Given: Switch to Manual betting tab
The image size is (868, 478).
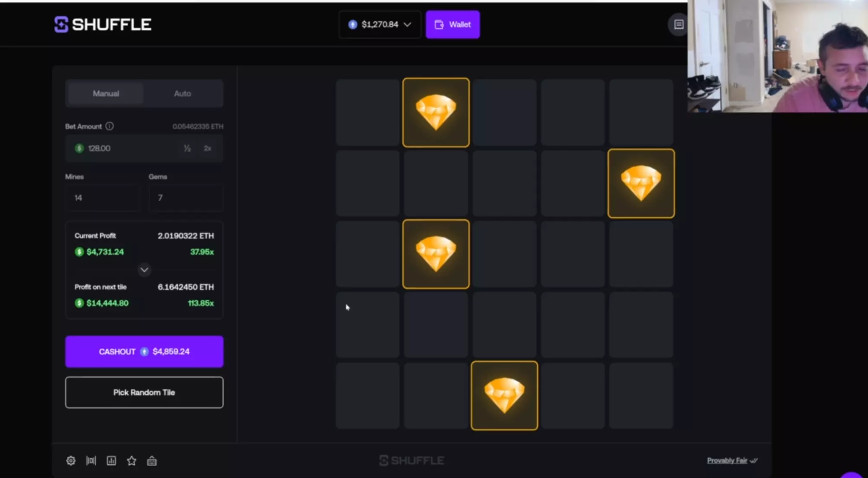Looking at the screenshot, I should pyautogui.click(x=106, y=94).
